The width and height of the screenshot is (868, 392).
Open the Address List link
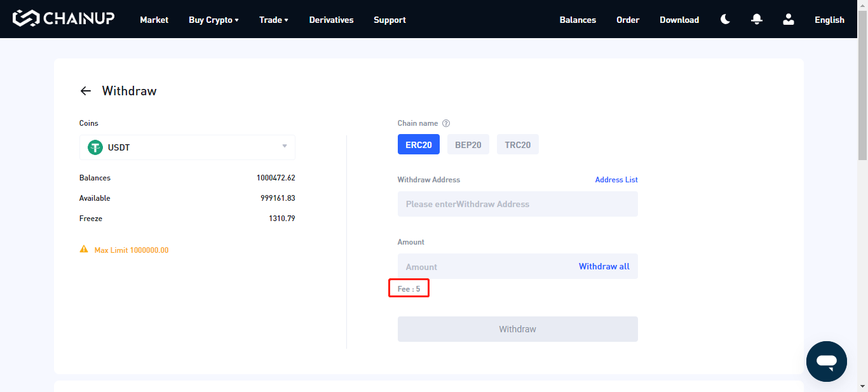pos(616,180)
